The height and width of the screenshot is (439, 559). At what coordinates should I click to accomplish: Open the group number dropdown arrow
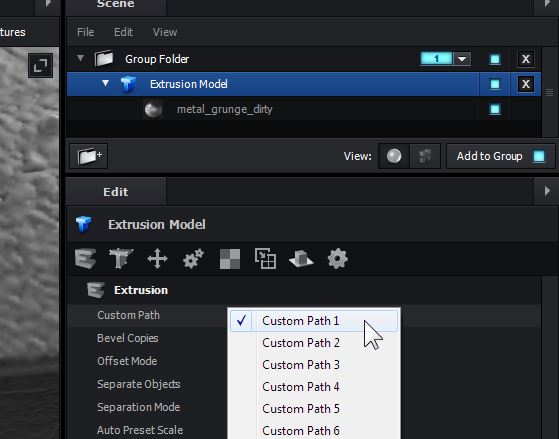click(462, 59)
